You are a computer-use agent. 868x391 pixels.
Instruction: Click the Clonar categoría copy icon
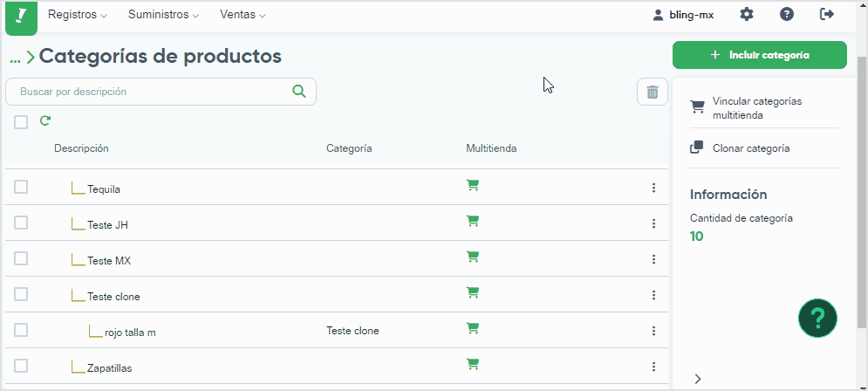click(697, 147)
